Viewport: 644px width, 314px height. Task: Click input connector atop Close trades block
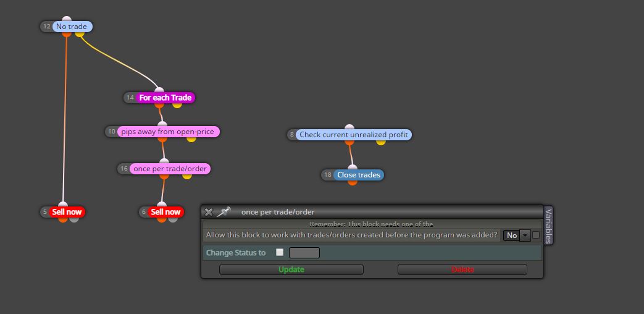point(353,168)
